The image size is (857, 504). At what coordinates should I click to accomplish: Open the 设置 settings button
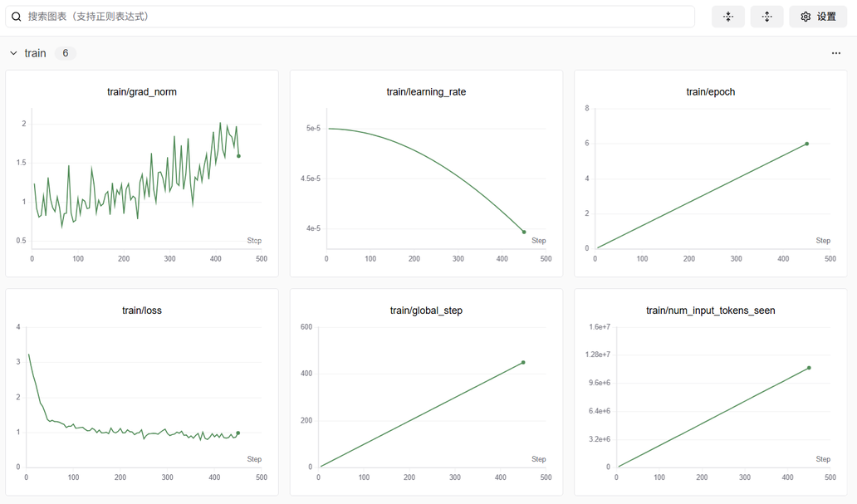tap(818, 17)
